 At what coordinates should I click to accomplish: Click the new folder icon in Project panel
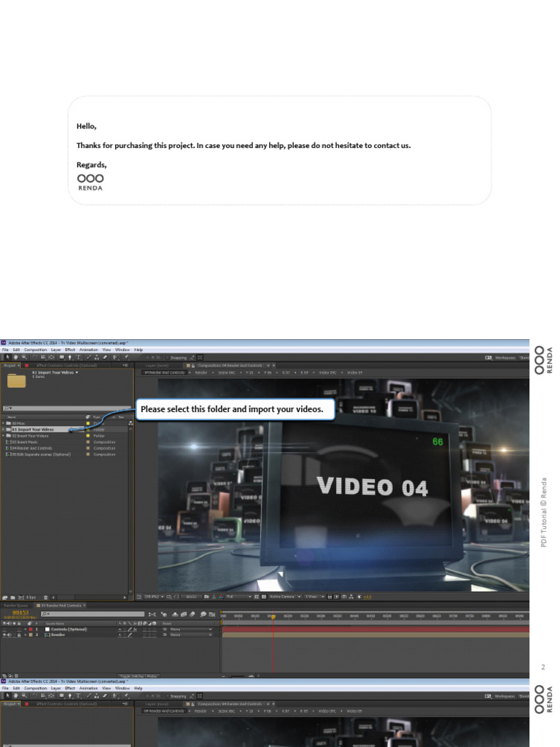[x=13, y=597]
